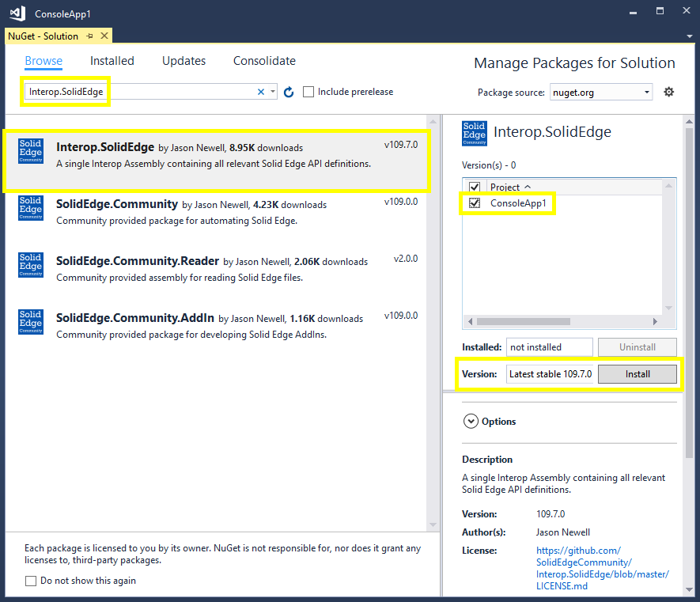Expand the Options section

click(471, 422)
